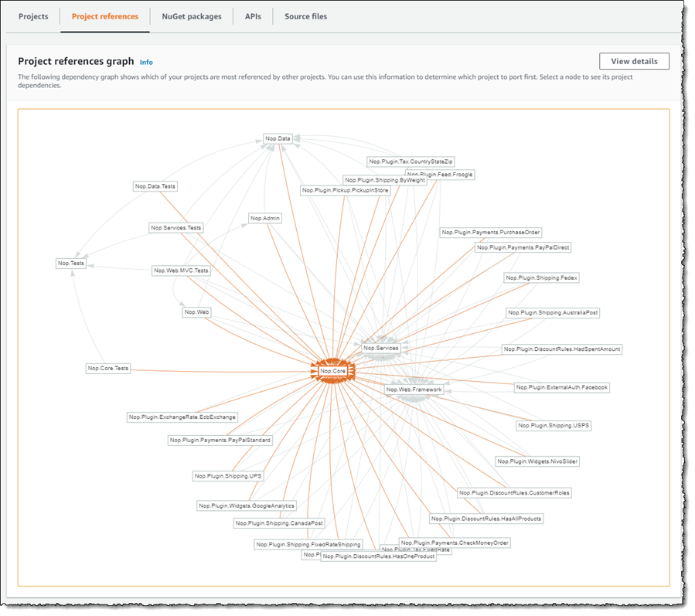Click the Nop.Core.Tests node

(x=108, y=369)
